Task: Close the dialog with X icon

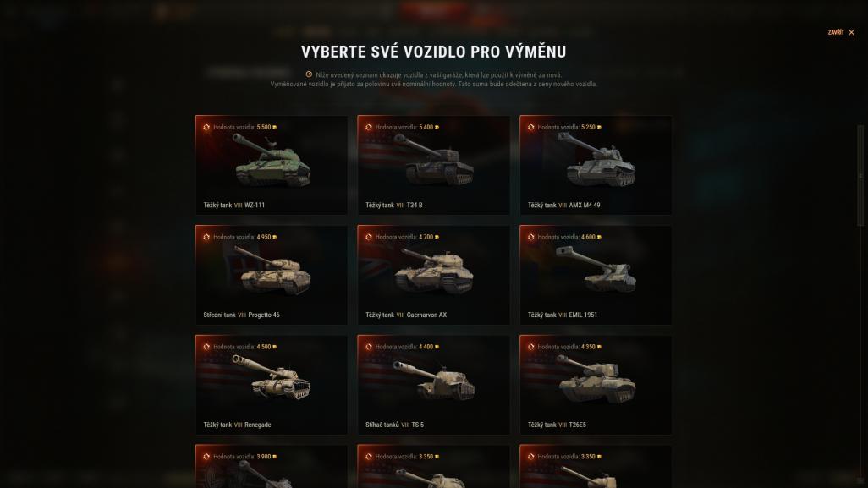Action: 851,33
